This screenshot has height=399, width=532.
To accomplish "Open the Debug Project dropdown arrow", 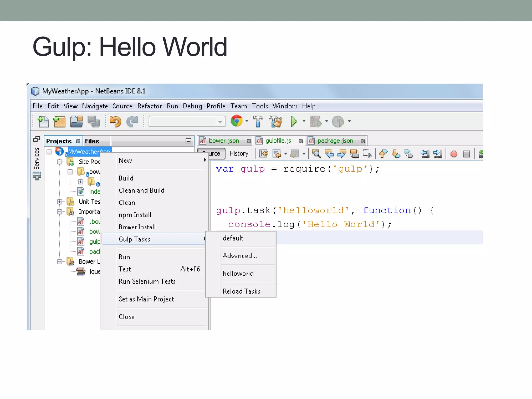I will coord(327,121).
